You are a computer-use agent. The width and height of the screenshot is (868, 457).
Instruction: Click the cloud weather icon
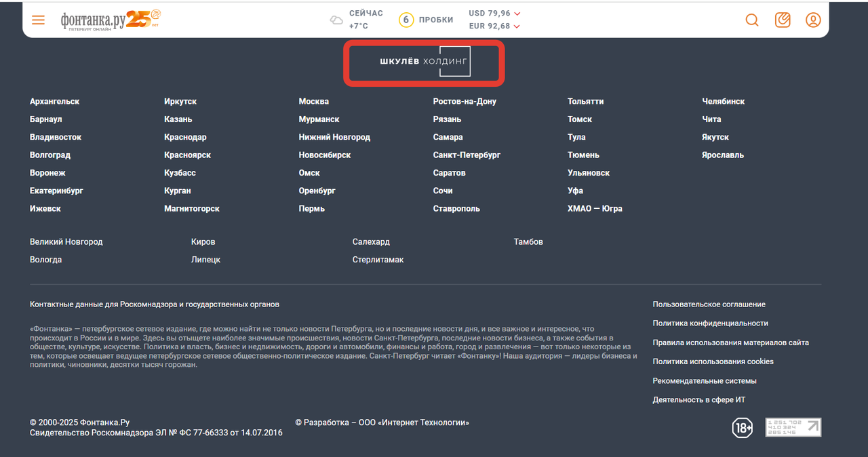(x=336, y=20)
